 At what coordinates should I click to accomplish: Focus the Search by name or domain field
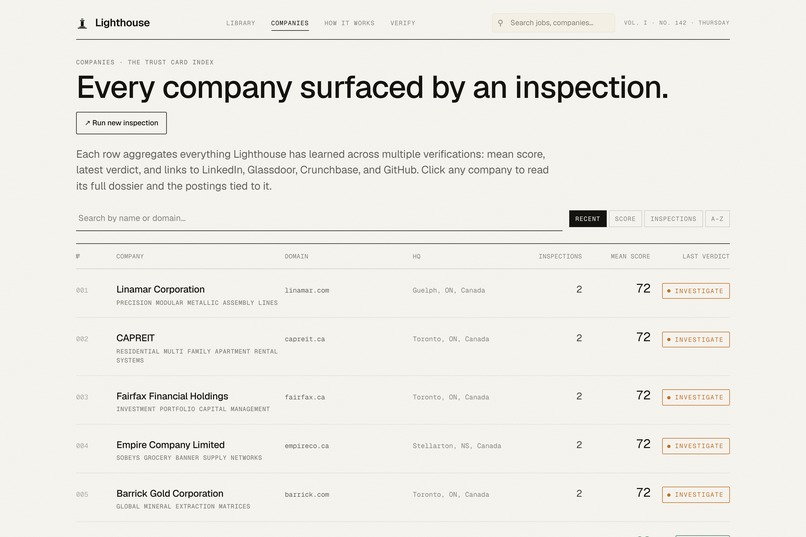(319, 218)
